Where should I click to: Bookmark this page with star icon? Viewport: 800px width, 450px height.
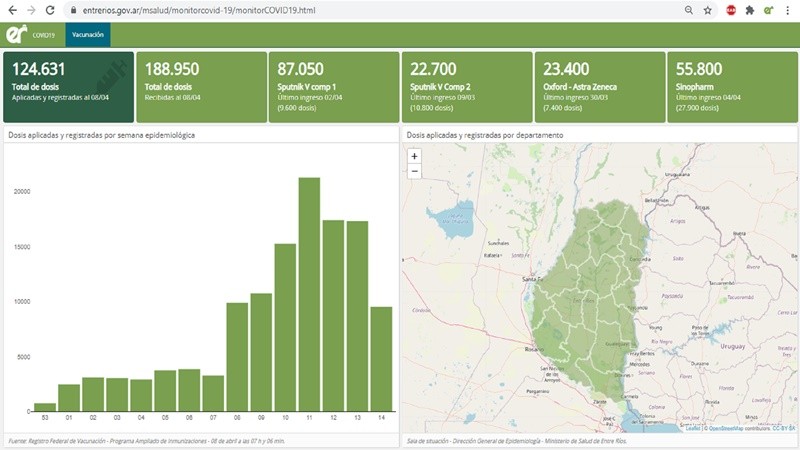pos(708,9)
